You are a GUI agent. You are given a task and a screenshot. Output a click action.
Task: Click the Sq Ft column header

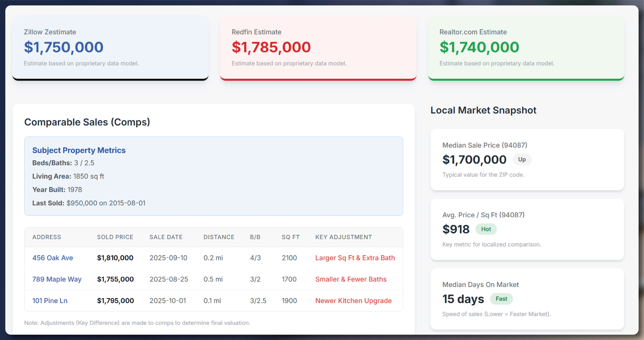pyautogui.click(x=290, y=237)
